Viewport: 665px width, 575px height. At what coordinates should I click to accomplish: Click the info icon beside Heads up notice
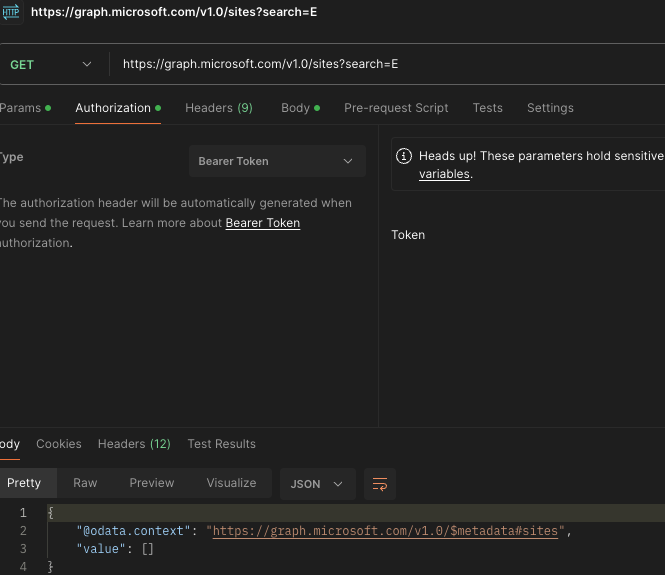click(404, 156)
